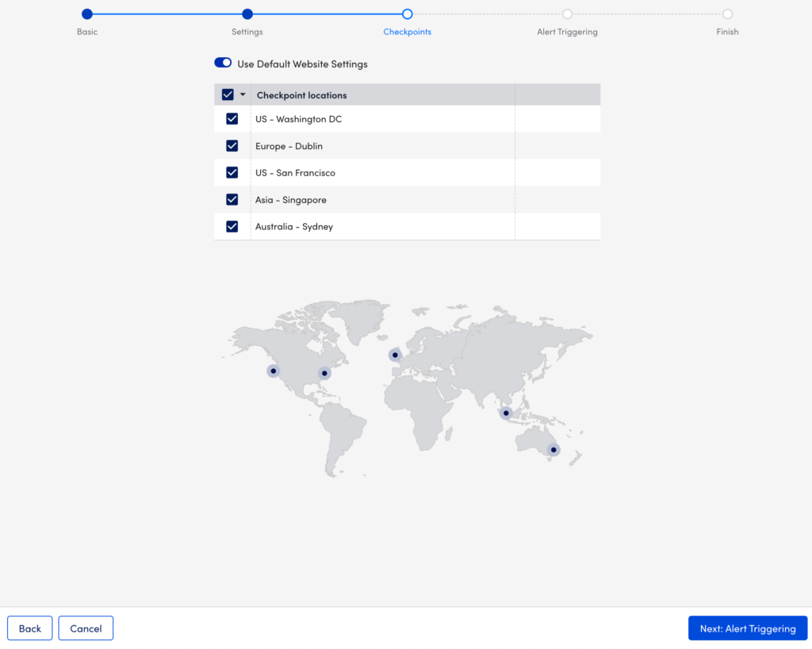Switch to the Checkpoints step label
The height and width of the screenshot is (649, 812).
pos(407,32)
